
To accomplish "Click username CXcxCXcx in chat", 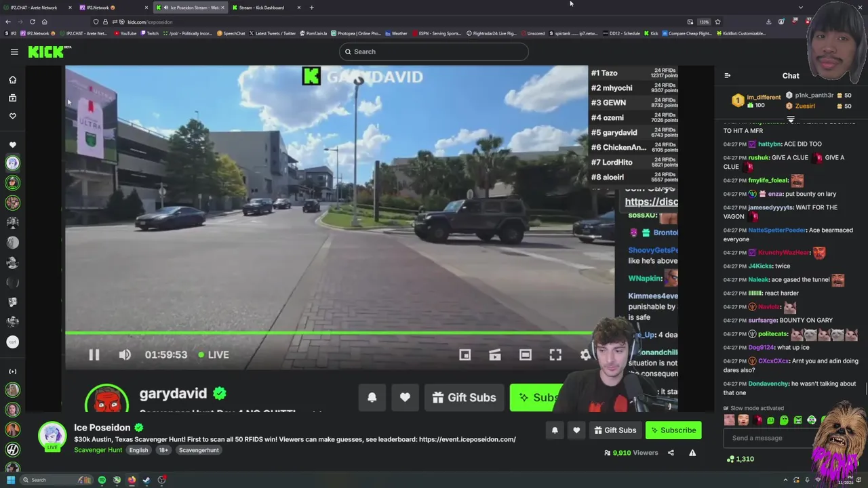I will 774,361.
